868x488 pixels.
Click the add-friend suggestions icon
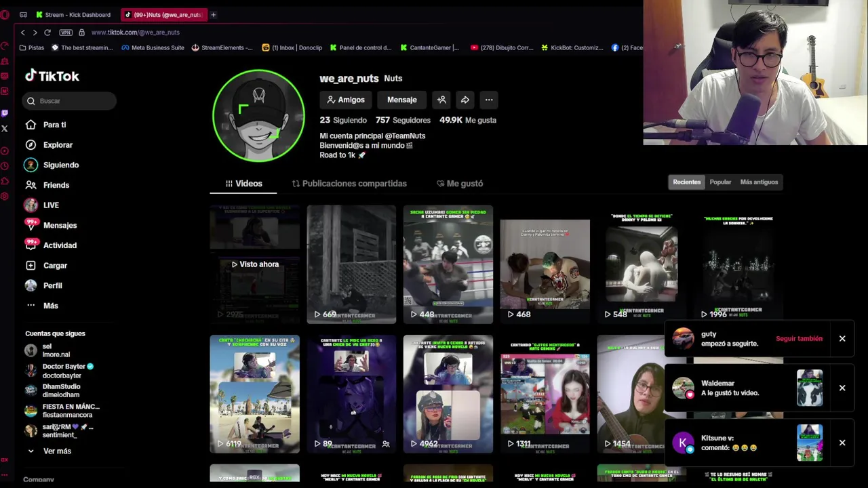441,100
